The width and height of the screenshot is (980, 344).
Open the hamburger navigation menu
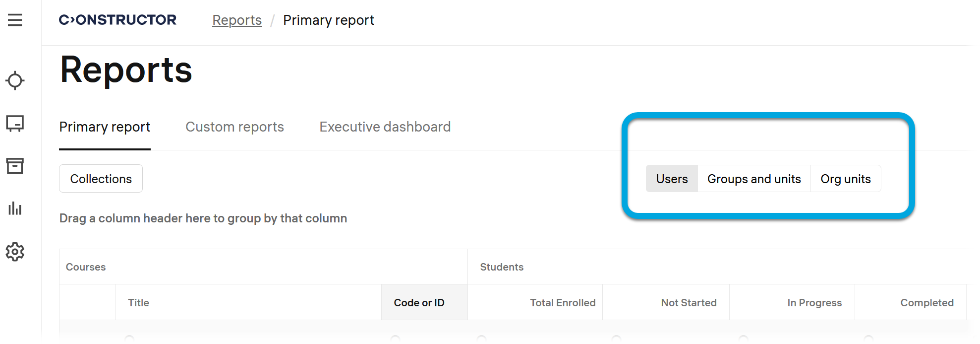(x=15, y=20)
